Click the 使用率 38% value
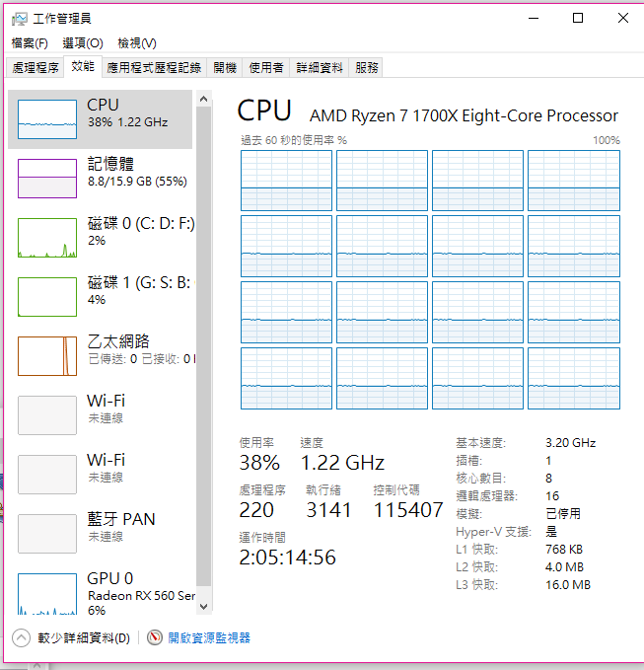This screenshot has width=644, height=670. coord(259,463)
